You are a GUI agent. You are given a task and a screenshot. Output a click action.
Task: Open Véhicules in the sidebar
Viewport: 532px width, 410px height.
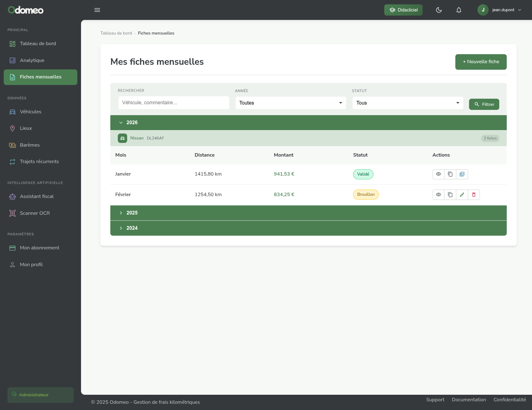pos(31,112)
